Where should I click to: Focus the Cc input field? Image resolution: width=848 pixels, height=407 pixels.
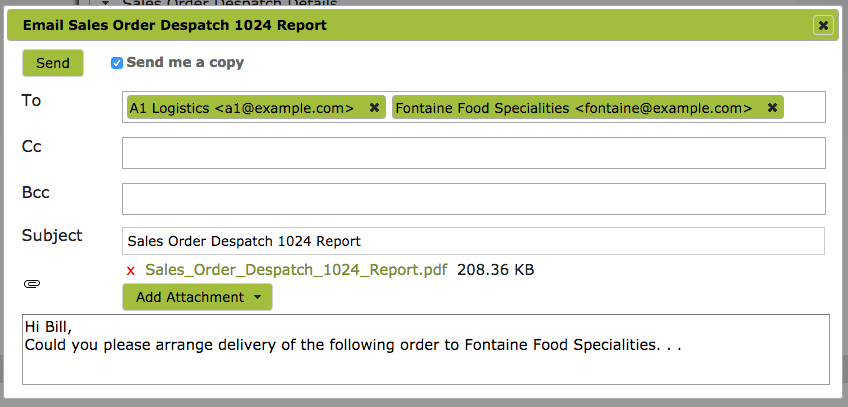coord(474,153)
